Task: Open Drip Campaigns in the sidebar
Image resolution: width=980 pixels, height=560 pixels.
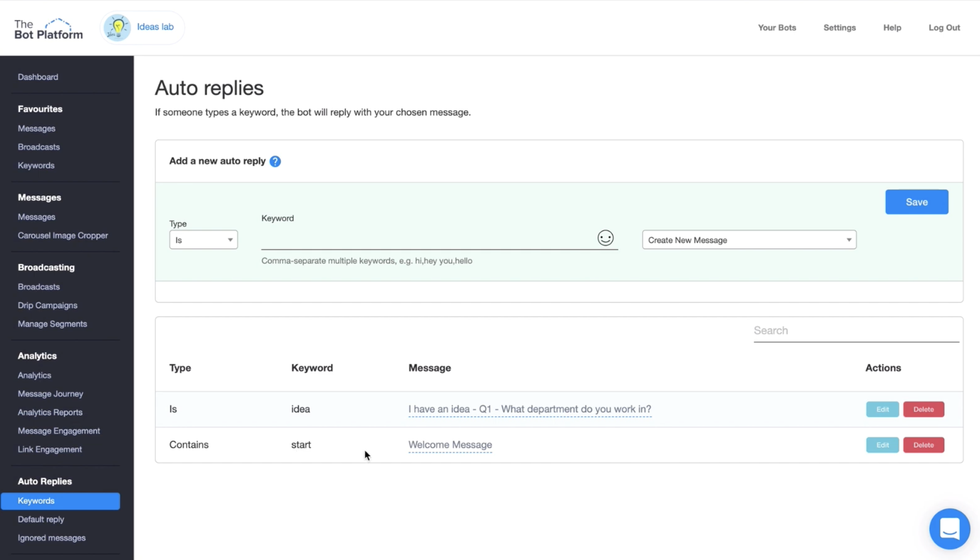Action: [x=47, y=305]
